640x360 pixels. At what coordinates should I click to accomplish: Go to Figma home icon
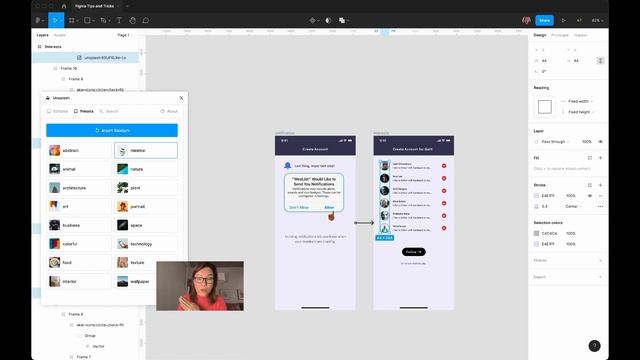click(x=64, y=6)
